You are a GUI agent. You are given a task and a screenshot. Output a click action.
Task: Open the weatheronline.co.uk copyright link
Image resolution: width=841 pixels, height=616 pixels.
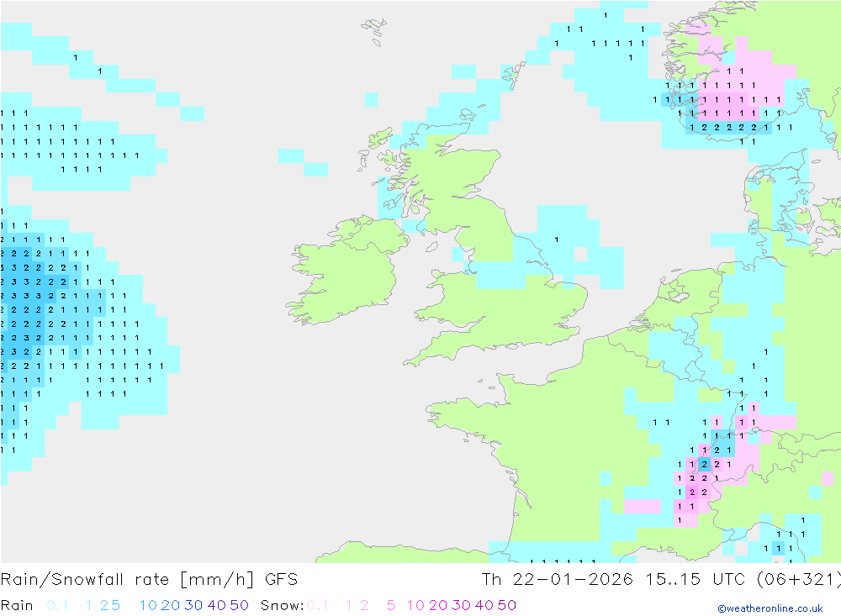click(770, 608)
